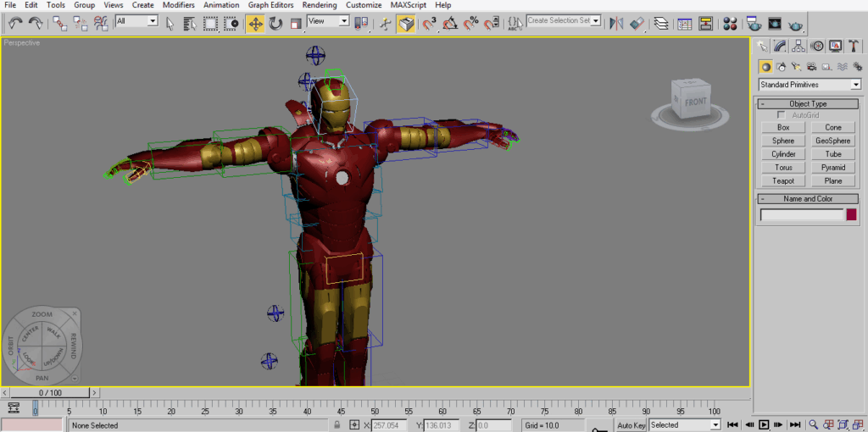Screen dimensions: 868x432
Task: Activate the Select and Link tool
Action: coord(60,23)
